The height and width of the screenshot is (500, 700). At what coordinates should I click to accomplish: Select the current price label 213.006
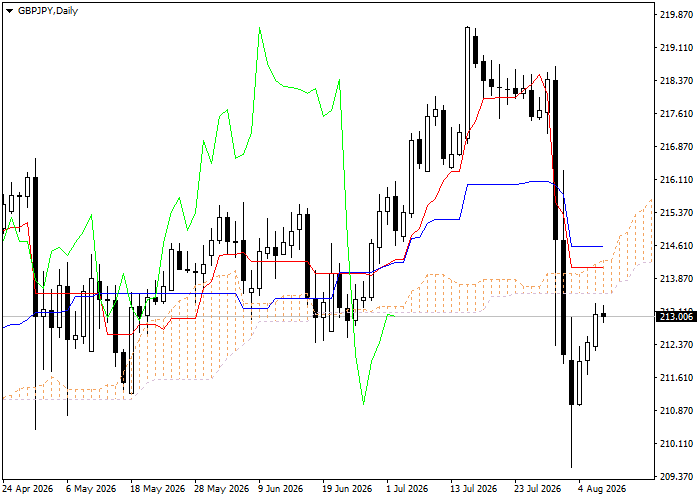pos(676,317)
